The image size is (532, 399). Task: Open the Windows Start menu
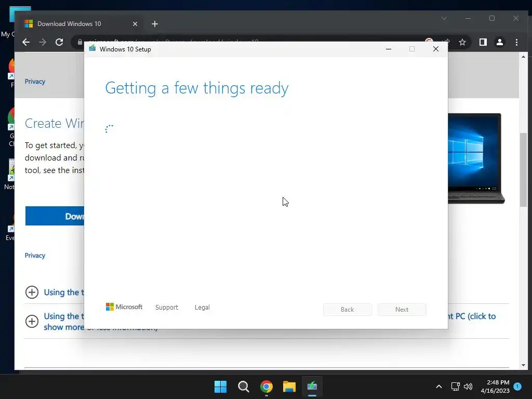coord(220,387)
